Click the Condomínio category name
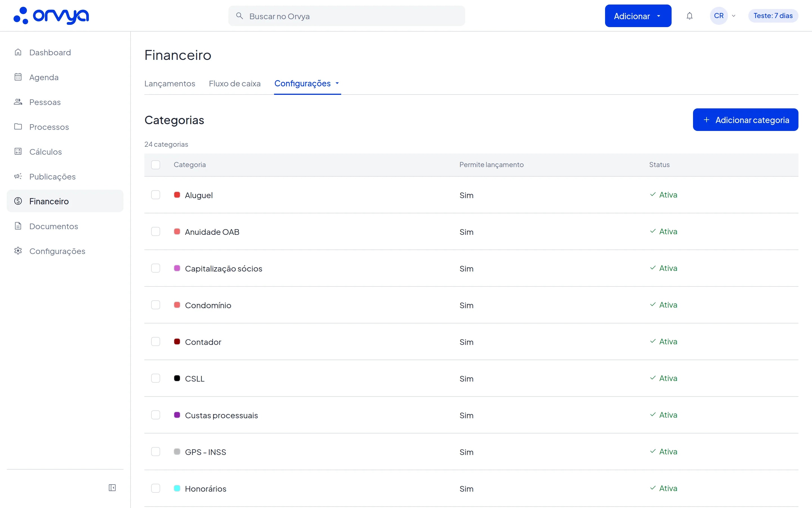 pos(208,305)
